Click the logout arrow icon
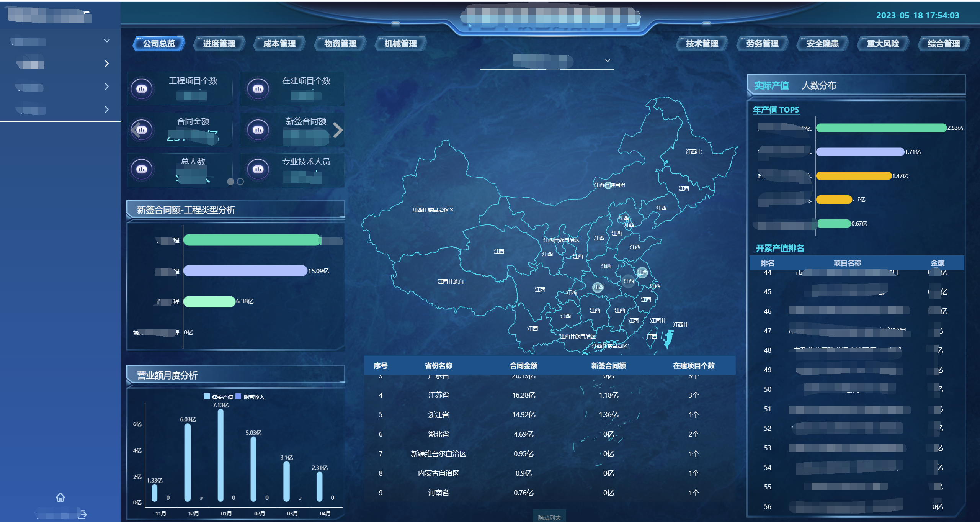 [83, 514]
